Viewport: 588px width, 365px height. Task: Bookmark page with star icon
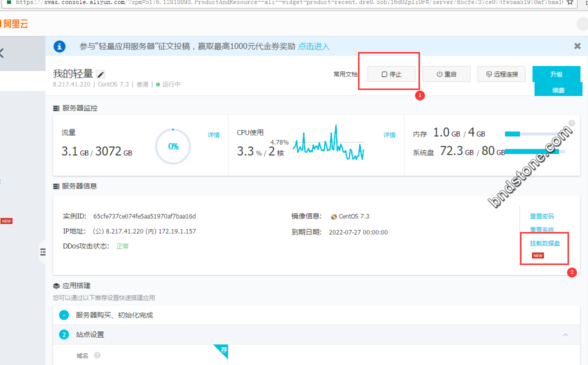[x=570, y=2]
